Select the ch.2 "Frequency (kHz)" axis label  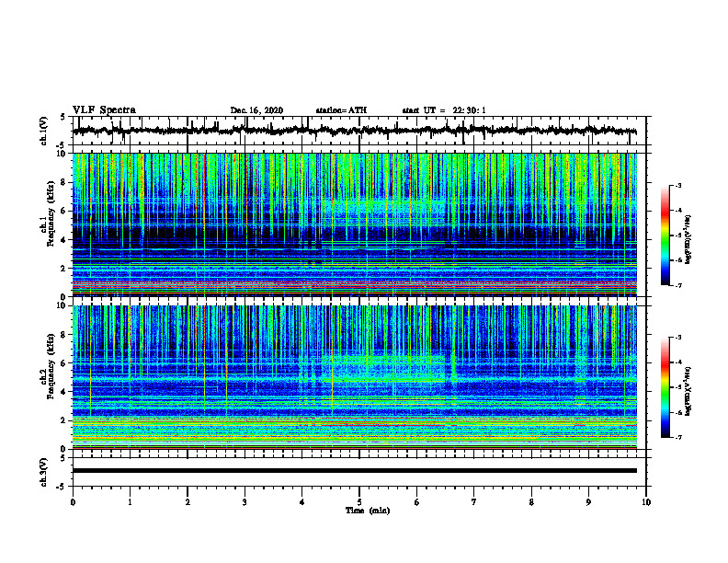tap(51, 366)
